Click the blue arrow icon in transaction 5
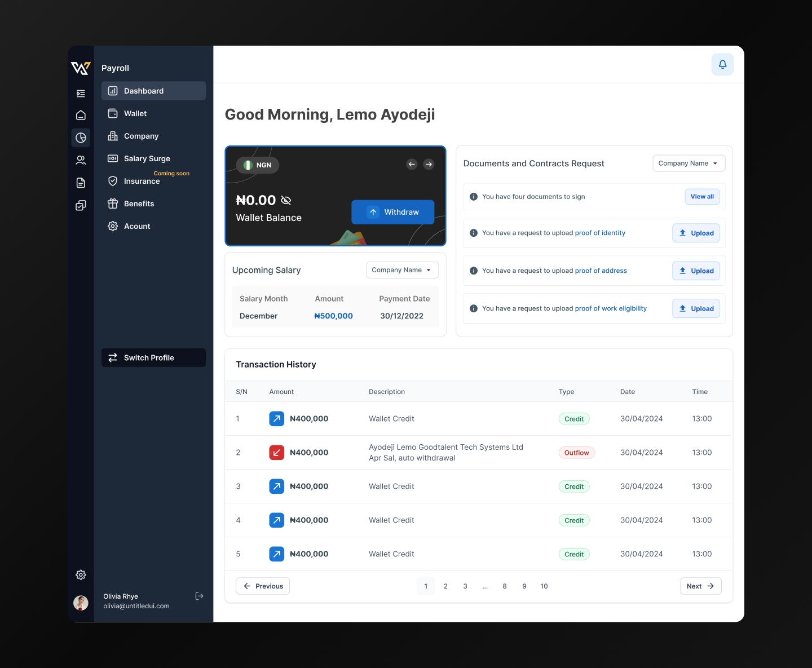Viewport: 812px width, 668px height. [277, 554]
